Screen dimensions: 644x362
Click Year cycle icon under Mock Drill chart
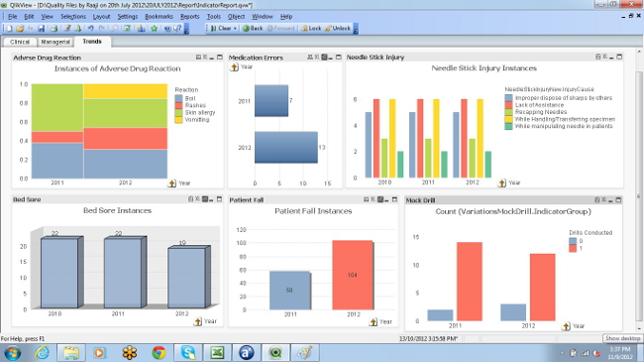coord(567,326)
